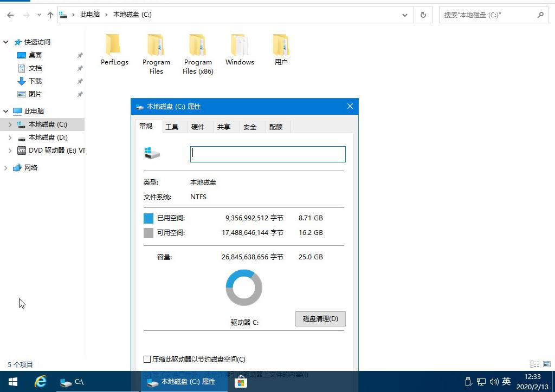Image resolution: width=555 pixels, height=392 pixels.
Task: Expand DVD 驱动器 (E:) tree node
Action: pos(10,151)
